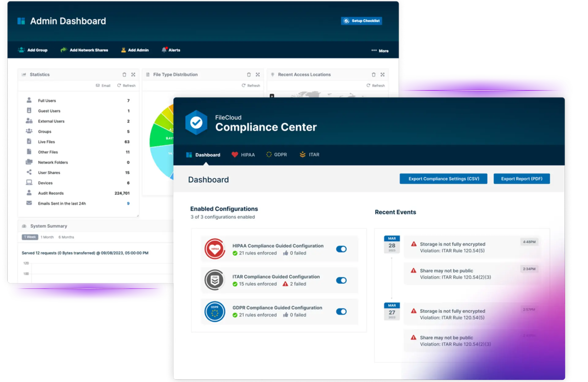Screen dimensions: 588x382
Task: Delete the File Type Distribution widget
Action: tap(249, 74)
